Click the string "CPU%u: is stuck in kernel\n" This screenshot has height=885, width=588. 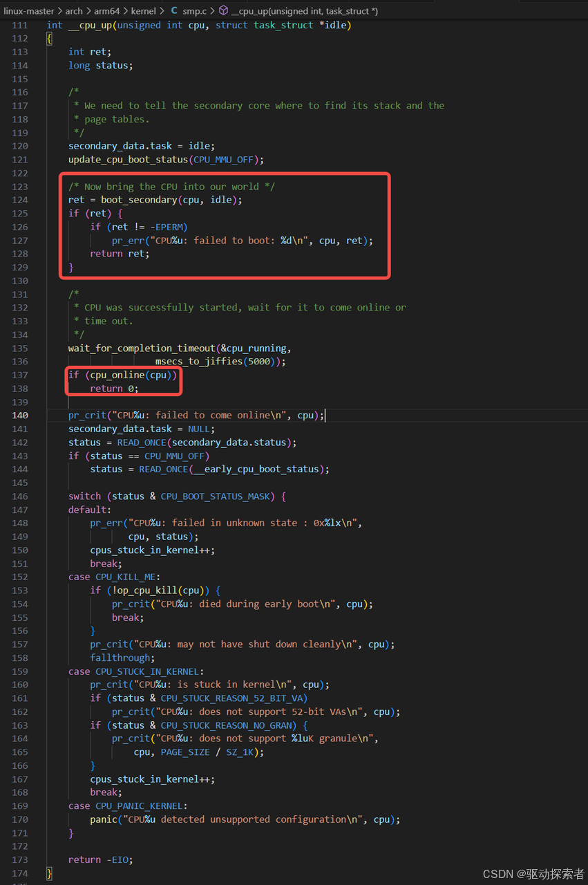pos(212,685)
